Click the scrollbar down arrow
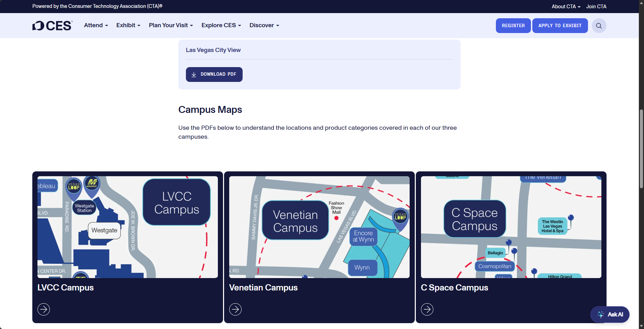 pos(641,326)
